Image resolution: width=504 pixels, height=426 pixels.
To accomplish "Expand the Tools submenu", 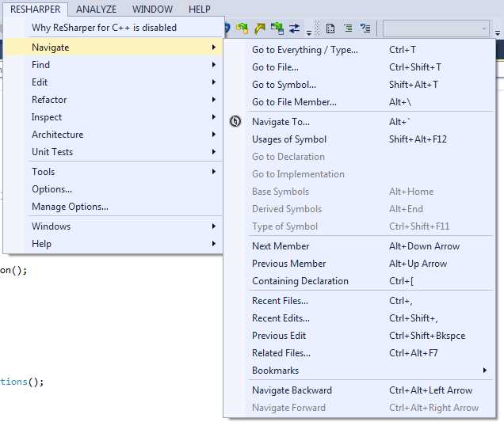I will click(113, 172).
